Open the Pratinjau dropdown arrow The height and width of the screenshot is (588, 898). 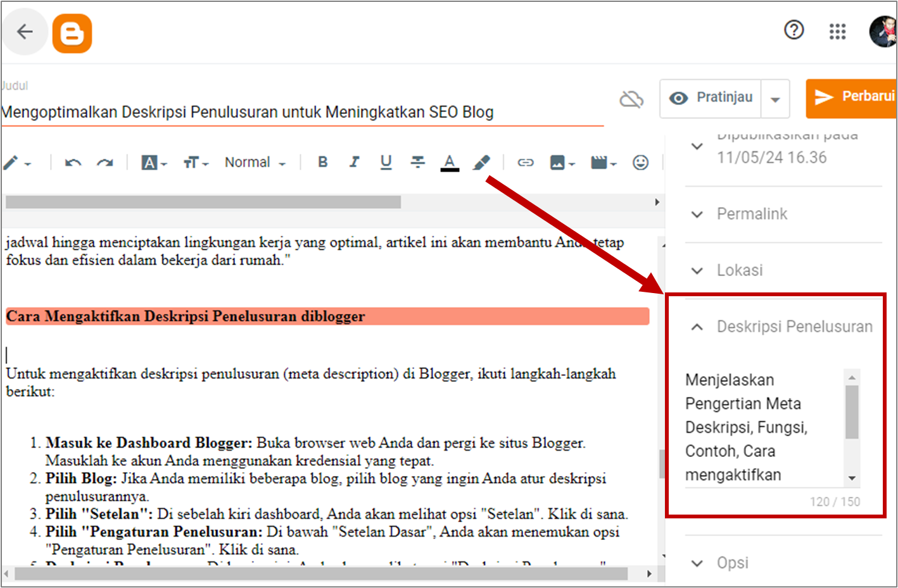pos(775,99)
